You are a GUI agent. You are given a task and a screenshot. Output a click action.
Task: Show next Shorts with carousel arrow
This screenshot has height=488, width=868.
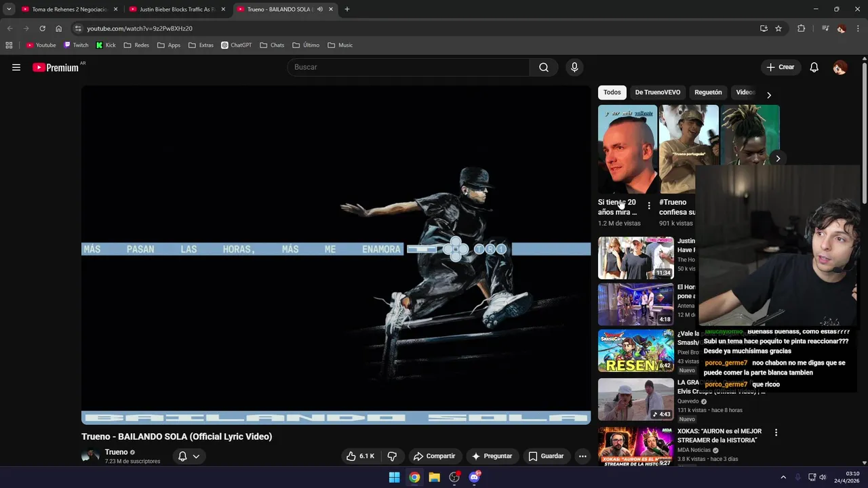(x=778, y=159)
